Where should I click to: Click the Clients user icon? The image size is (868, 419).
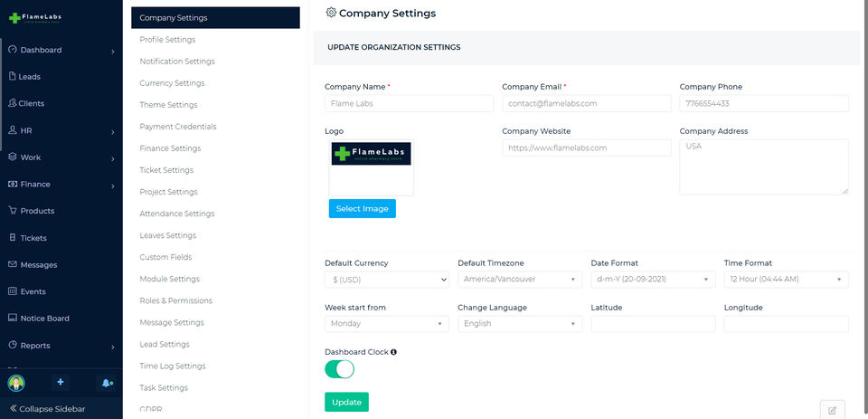(13, 103)
